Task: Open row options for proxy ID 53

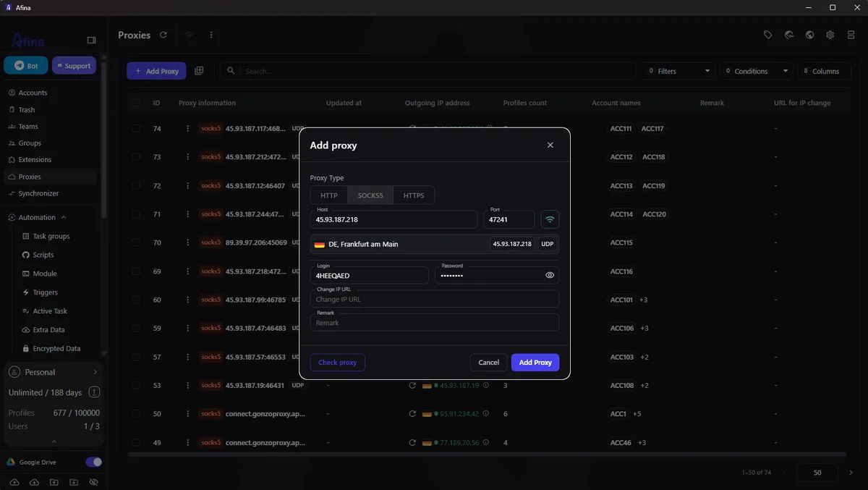Action: [188, 386]
